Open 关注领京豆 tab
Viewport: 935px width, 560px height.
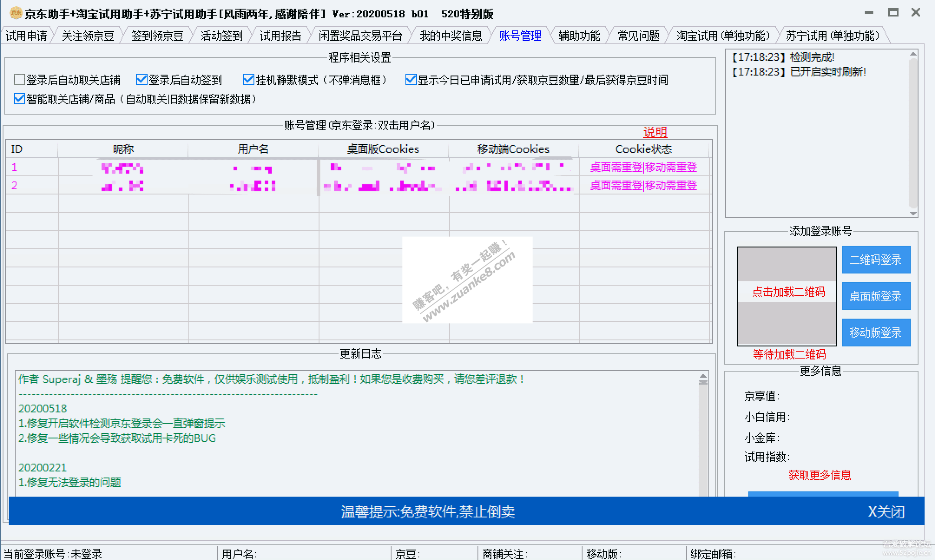pos(88,36)
